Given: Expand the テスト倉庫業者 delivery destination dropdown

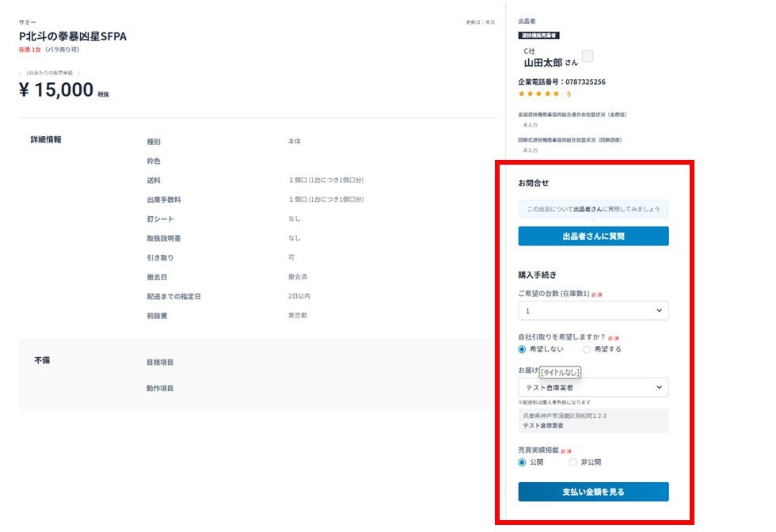Looking at the screenshot, I should (593, 387).
